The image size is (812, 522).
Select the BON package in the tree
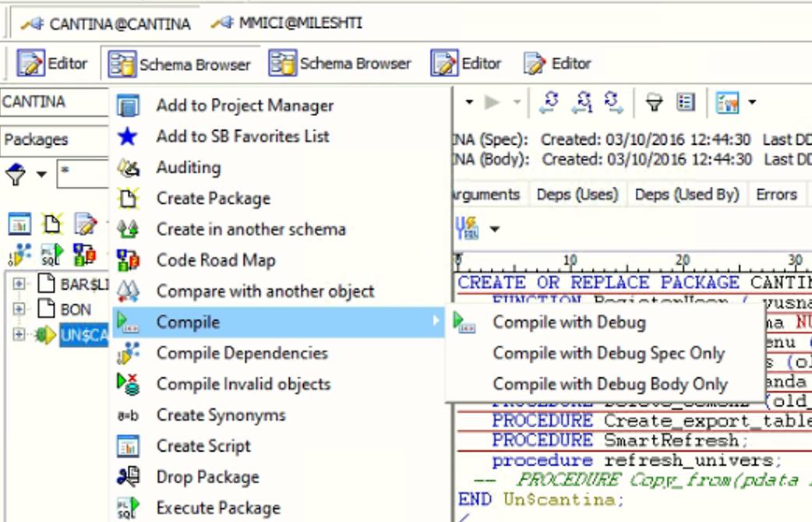(x=76, y=309)
